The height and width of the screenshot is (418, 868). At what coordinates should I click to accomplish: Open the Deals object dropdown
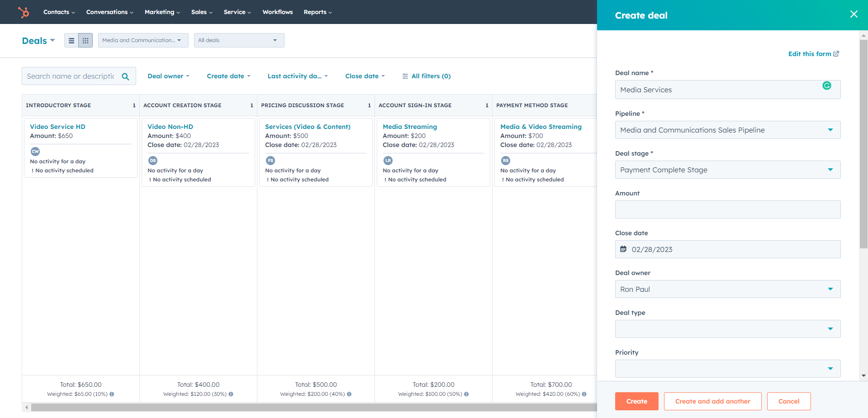tap(38, 41)
